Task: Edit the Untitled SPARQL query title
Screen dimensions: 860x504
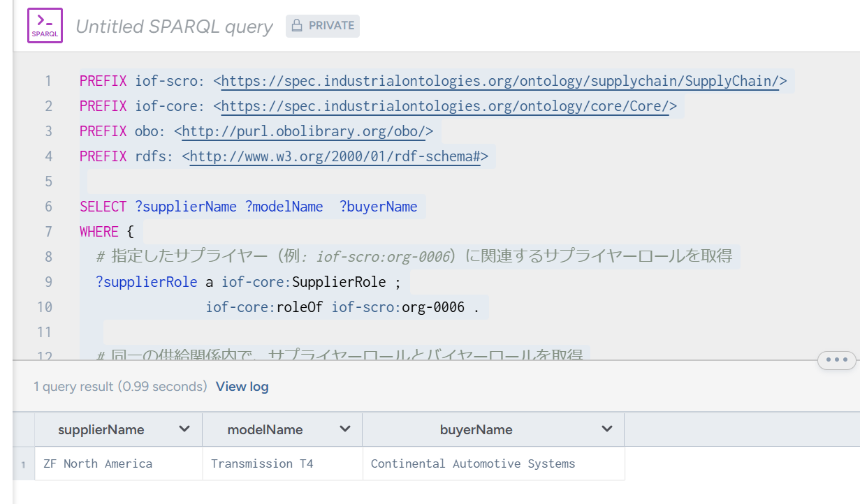Action: click(174, 27)
